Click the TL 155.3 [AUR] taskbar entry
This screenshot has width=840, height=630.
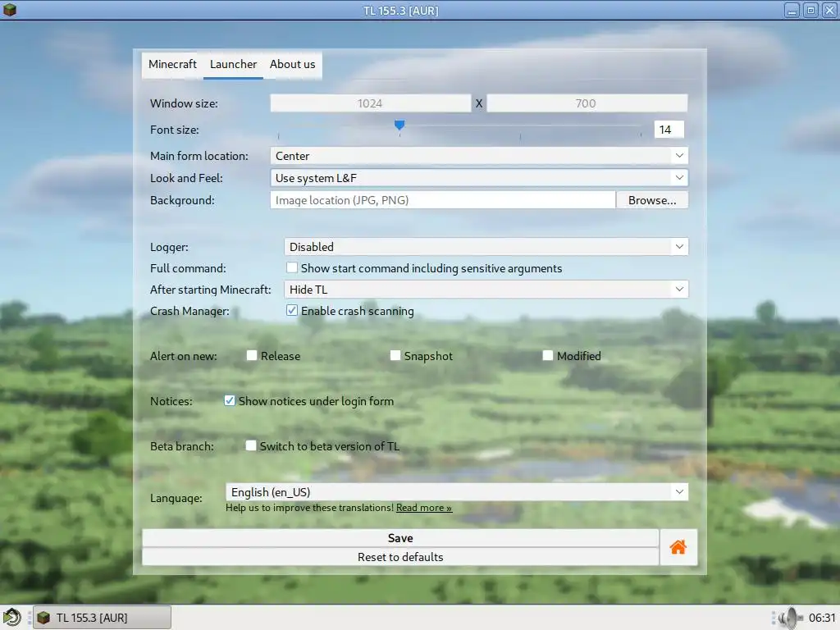point(102,618)
